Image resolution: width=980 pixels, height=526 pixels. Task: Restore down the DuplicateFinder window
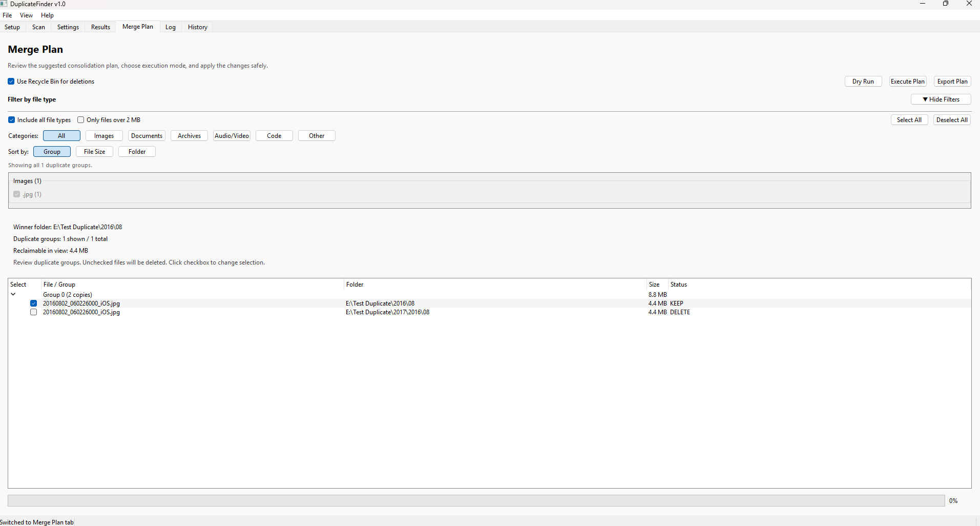(946, 4)
